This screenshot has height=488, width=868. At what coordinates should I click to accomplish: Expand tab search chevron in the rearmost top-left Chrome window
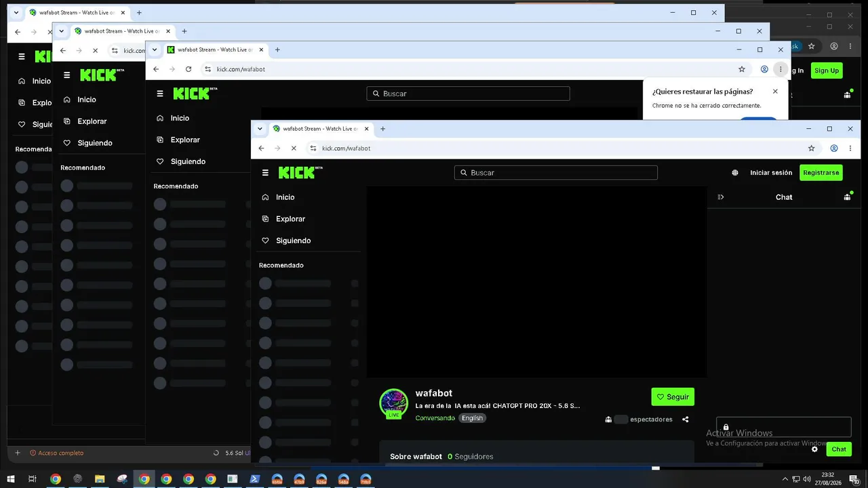(16, 13)
